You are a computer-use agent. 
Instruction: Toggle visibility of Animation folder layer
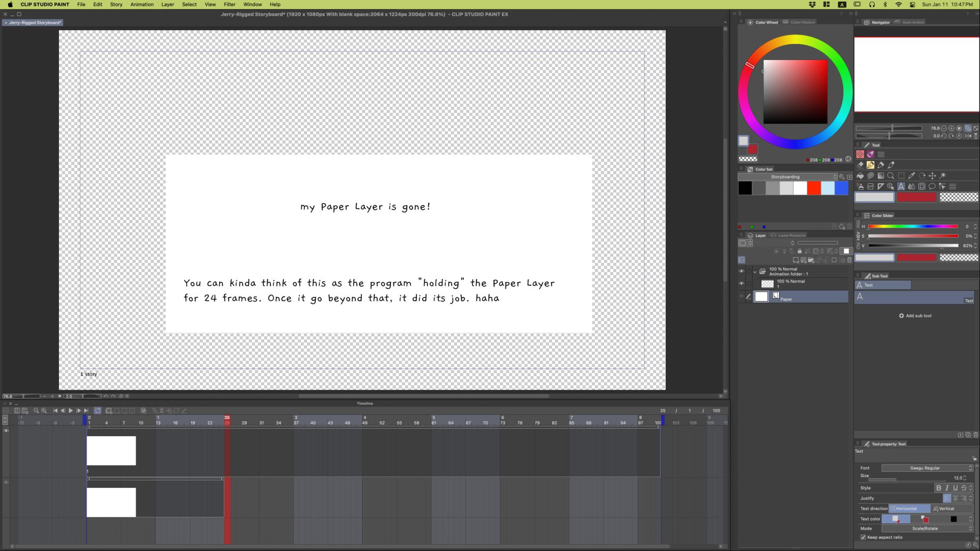[741, 272]
